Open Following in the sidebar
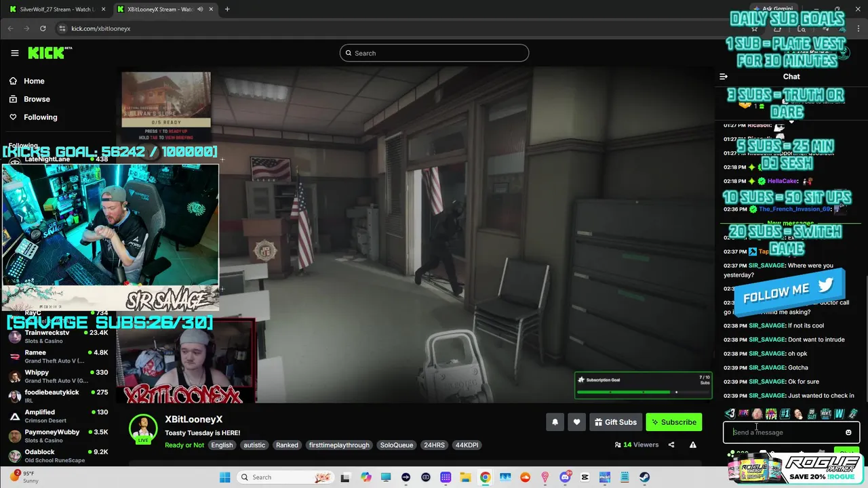The height and width of the screenshot is (488, 868). [41, 117]
